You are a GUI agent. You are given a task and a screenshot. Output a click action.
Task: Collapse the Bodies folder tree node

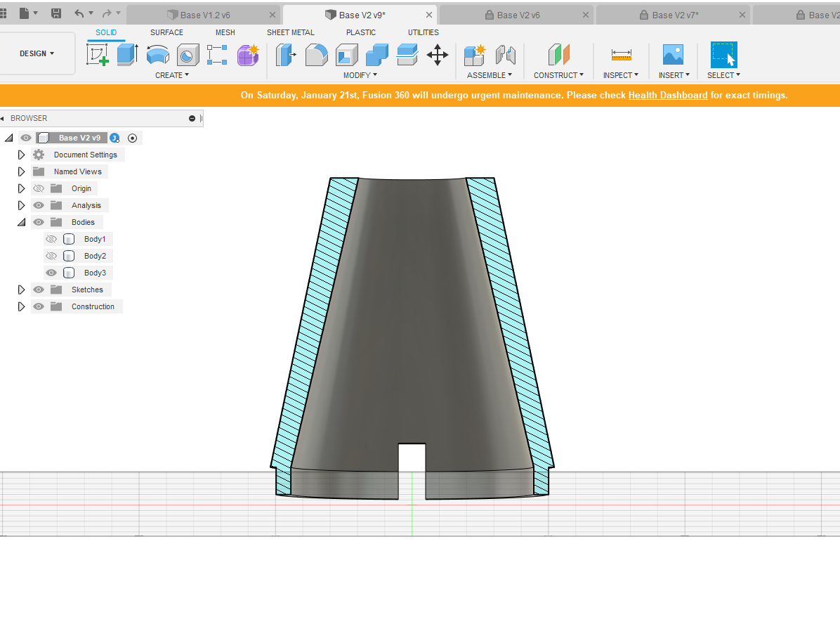click(x=21, y=222)
